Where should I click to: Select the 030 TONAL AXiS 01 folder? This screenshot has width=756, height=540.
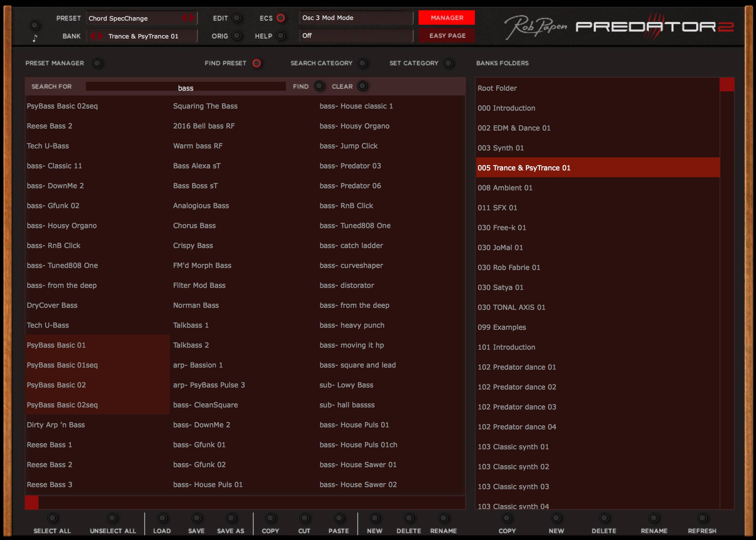(598, 307)
